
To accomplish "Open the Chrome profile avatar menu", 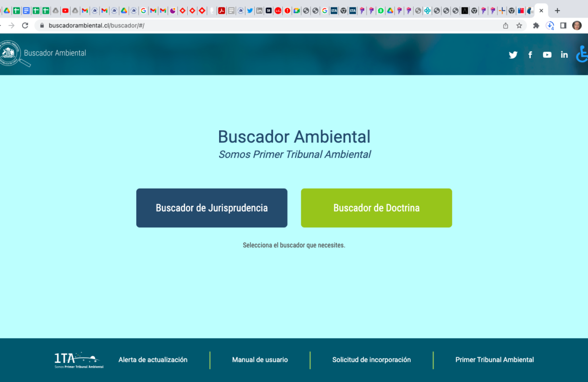I will click(x=577, y=25).
